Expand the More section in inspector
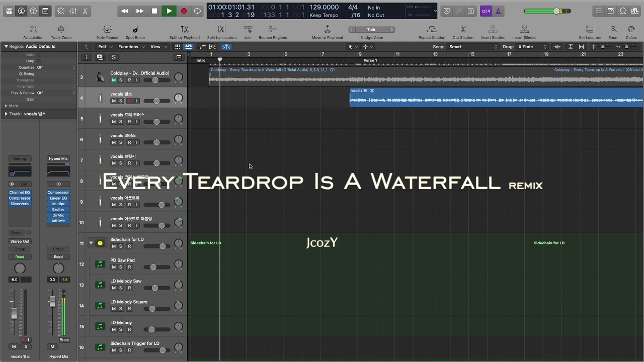This screenshot has width=644, height=362. point(6,106)
